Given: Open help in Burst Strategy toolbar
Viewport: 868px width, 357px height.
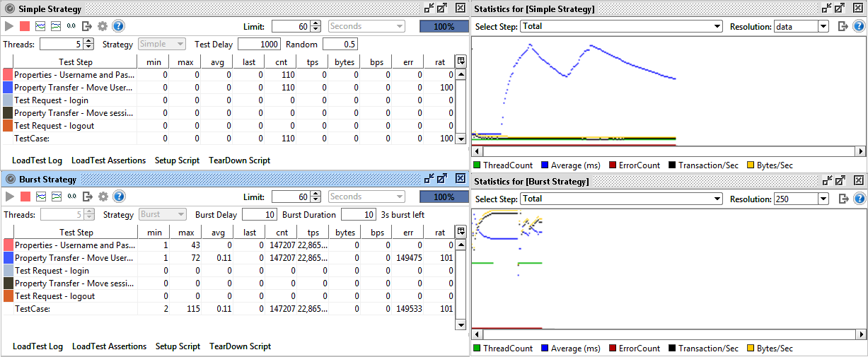Looking at the screenshot, I should pyautogui.click(x=118, y=197).
